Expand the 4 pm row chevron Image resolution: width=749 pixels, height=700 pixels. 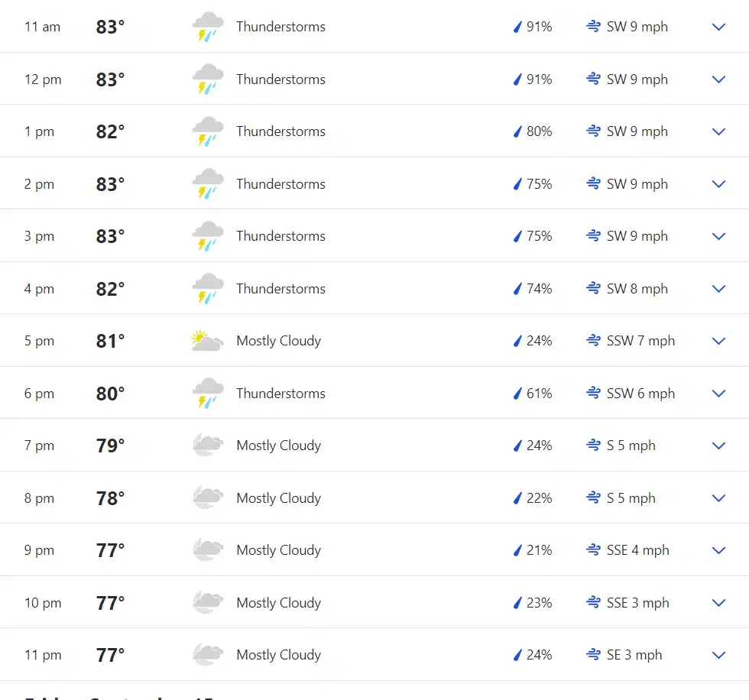coord(718,289)
